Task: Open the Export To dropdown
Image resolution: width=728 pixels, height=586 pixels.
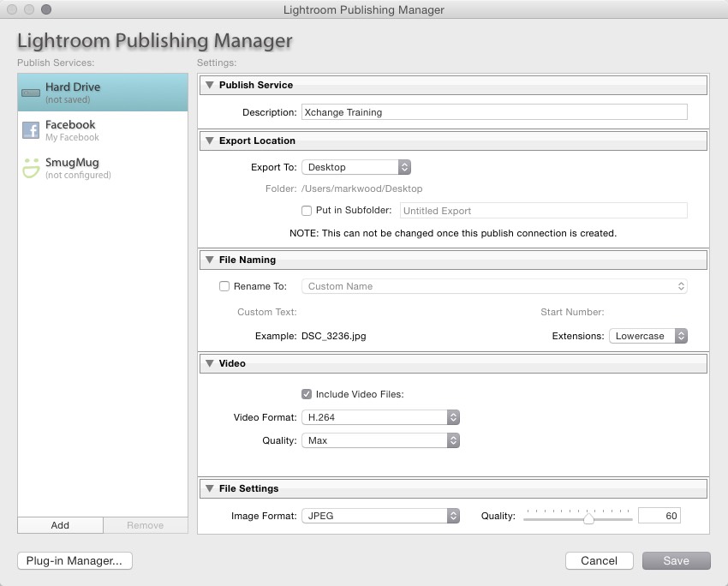Action: click(x=356, y=167)
